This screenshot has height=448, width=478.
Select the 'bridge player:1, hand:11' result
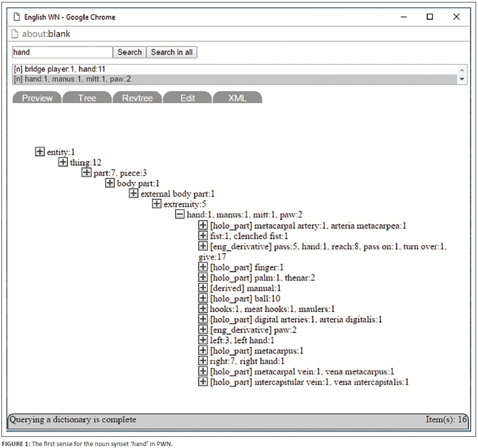[60, 69]
